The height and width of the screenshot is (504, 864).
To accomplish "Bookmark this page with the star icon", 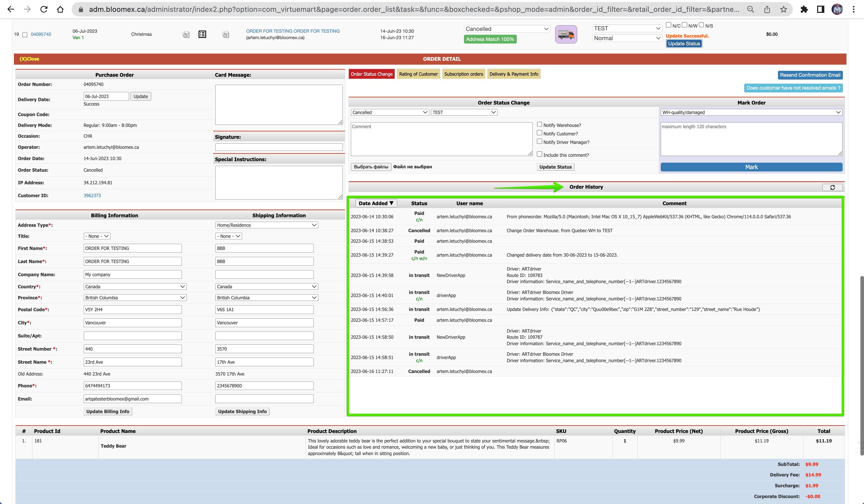I will click(x=783, y=9).
